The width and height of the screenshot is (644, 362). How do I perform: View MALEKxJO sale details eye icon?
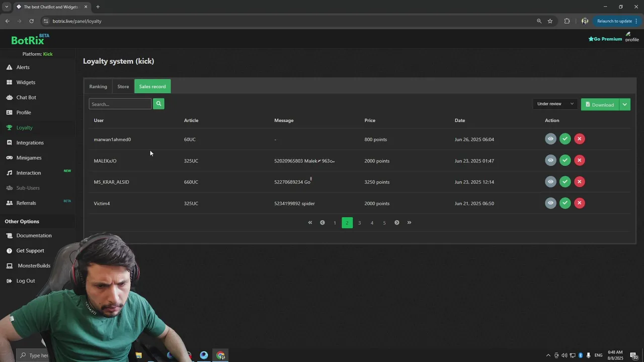click(550, 160)
